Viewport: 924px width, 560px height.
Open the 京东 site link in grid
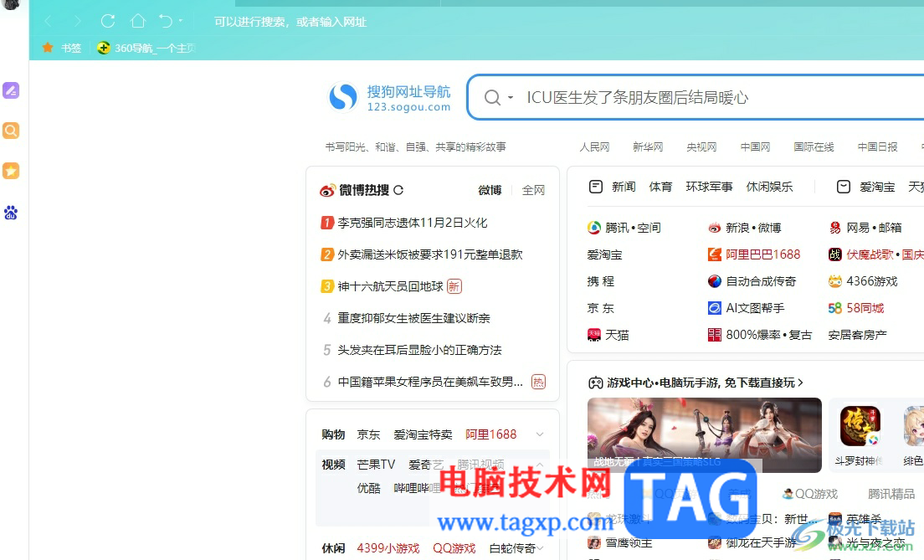click(x=600, y=308)
